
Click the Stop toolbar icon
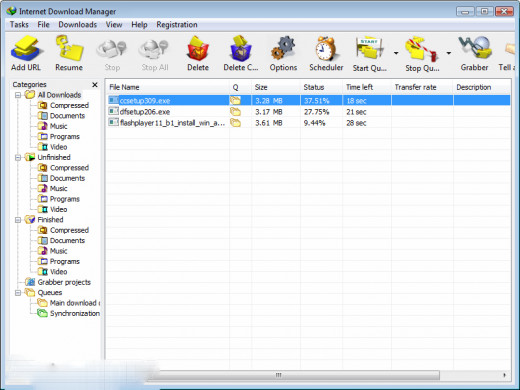point(112,53)
